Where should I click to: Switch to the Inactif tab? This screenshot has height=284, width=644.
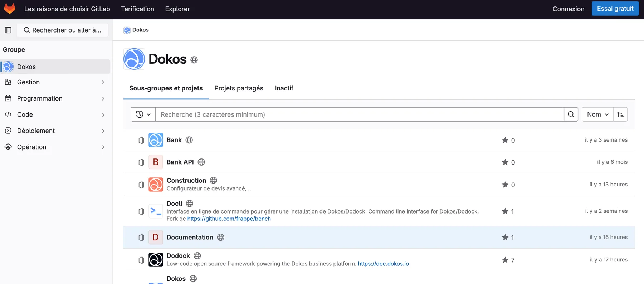coord(284,88)
